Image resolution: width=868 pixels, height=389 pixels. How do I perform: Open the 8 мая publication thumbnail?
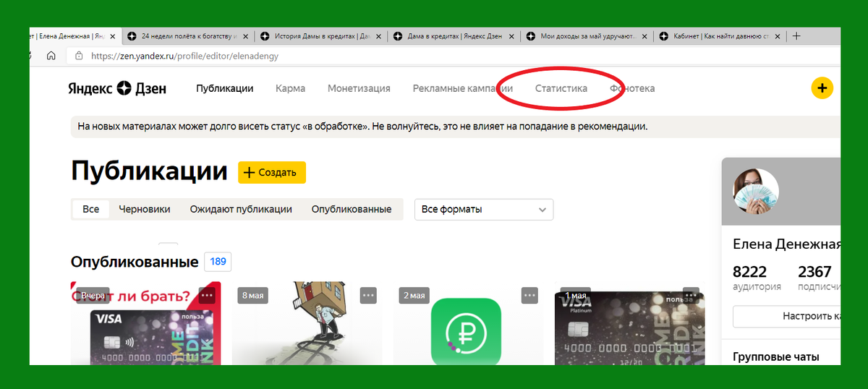[307, 323]
